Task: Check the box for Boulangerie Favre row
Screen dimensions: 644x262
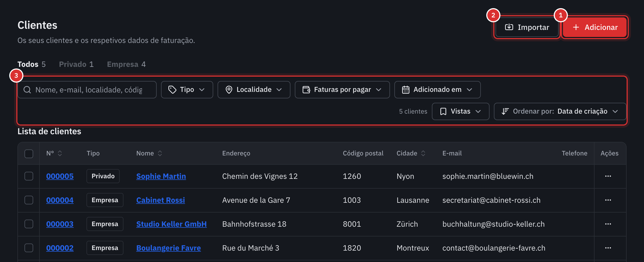Action: point(29,248)
